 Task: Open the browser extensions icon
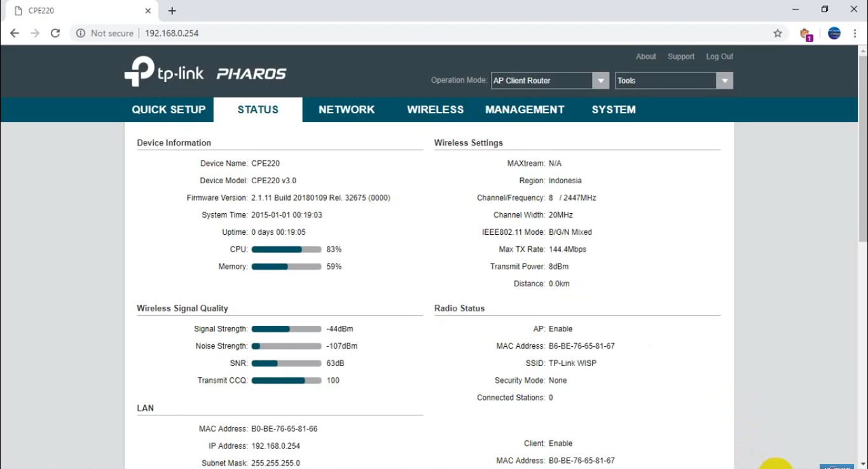point(805,32)
